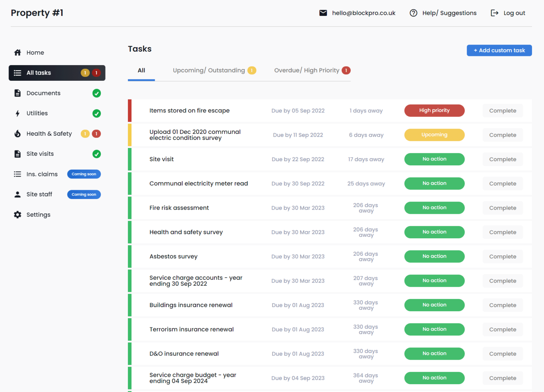Select the All tasks list icon
The image size is (544, 392).
17,73
